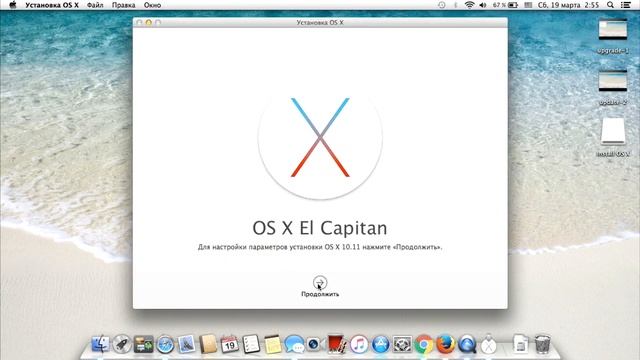Open the Файл menu
The height and width of the screenshot is (360, 640).
point(95,5)
